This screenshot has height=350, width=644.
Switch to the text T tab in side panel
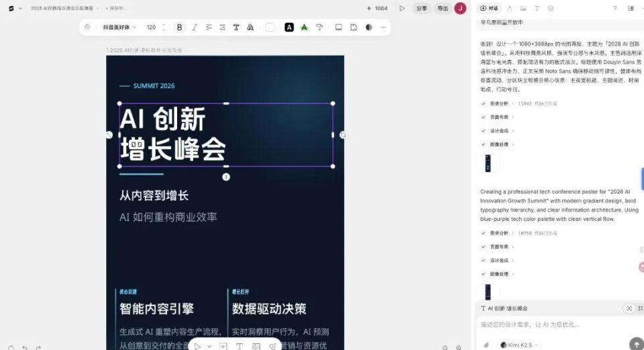(x=537, y=8)
